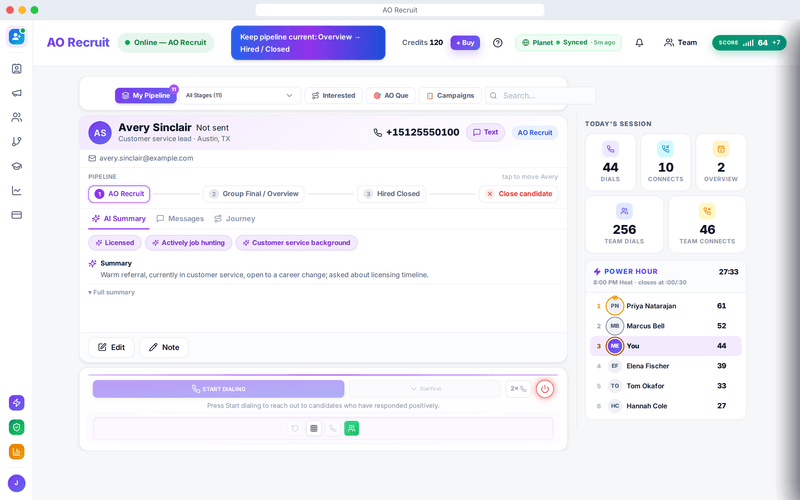
Task: Open the people group sidebar icon
Action: point(16,117)
